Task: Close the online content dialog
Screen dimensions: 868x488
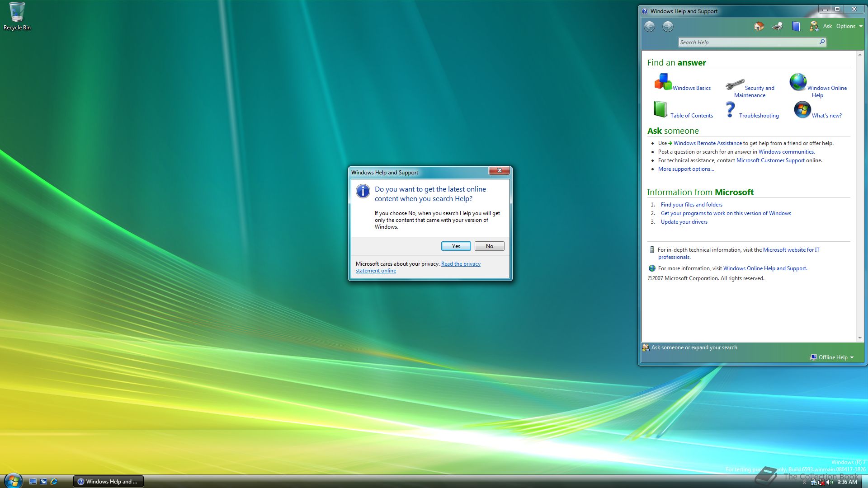Action: click(500, 171)
